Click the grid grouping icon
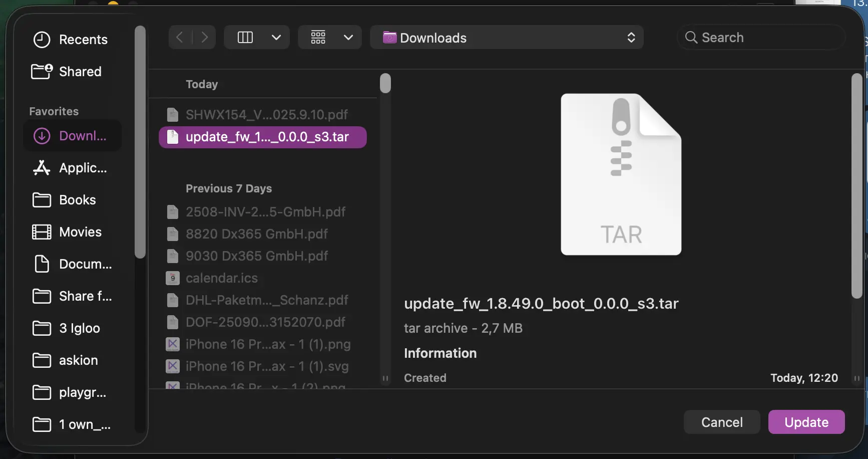Screen dimensions: 868x459 pyautogui.click(x=318, y=38)
